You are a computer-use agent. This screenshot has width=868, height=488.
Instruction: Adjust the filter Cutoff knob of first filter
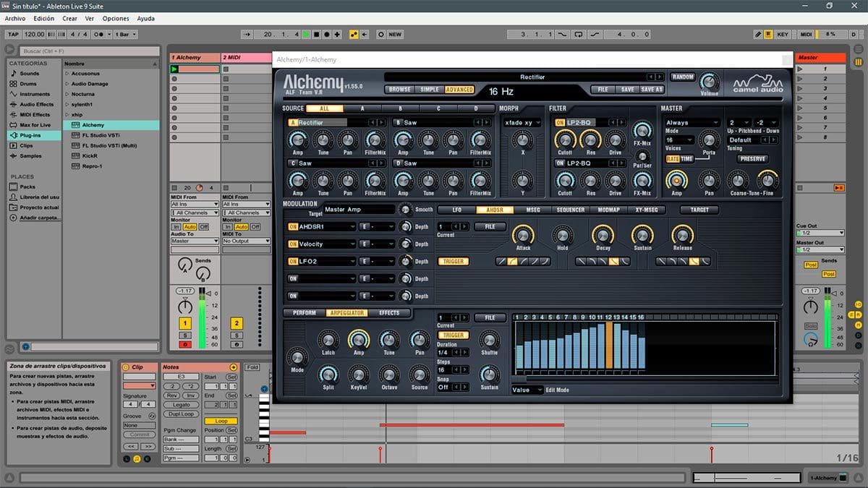click(565, 140)
